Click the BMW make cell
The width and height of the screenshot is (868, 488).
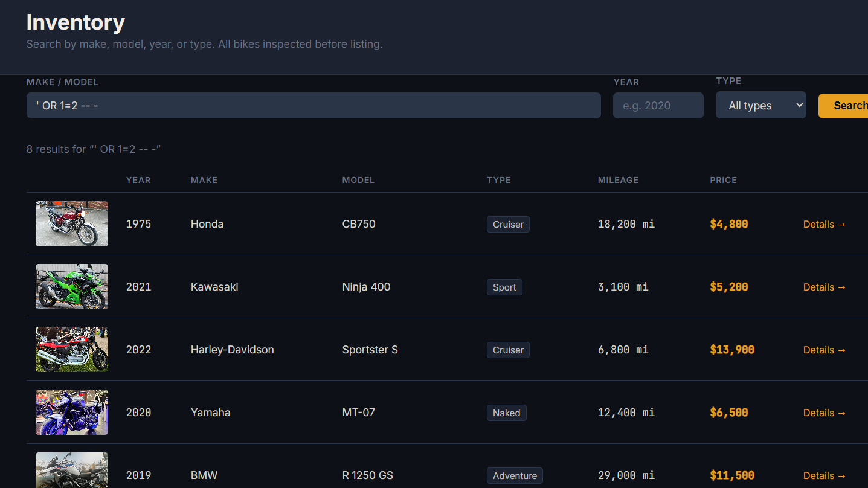click(x=204, y=475)
